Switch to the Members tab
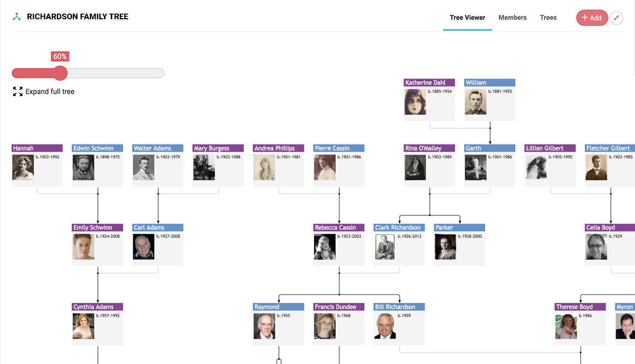Viewport: 635px width, 364px height. click(512, 18)
